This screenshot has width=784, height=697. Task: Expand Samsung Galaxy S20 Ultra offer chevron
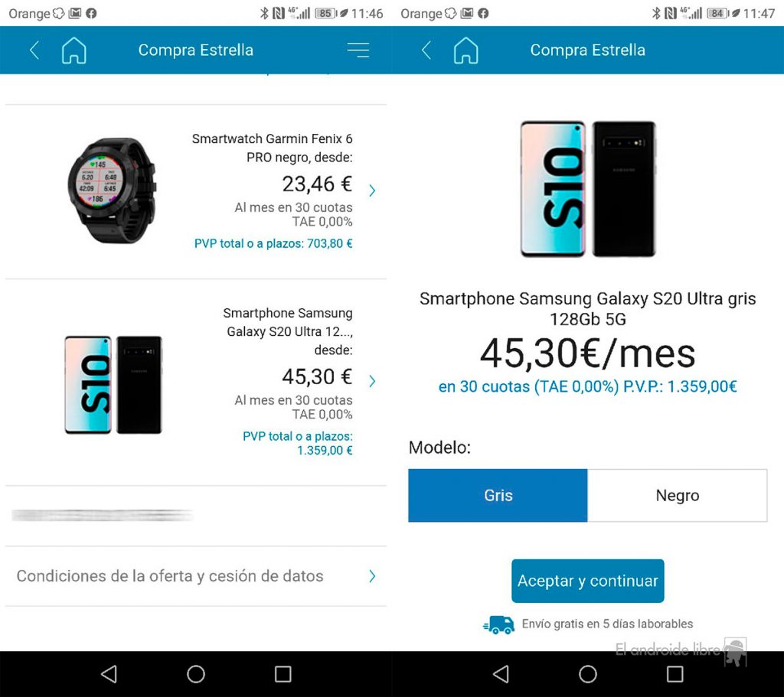pos(372,381)
